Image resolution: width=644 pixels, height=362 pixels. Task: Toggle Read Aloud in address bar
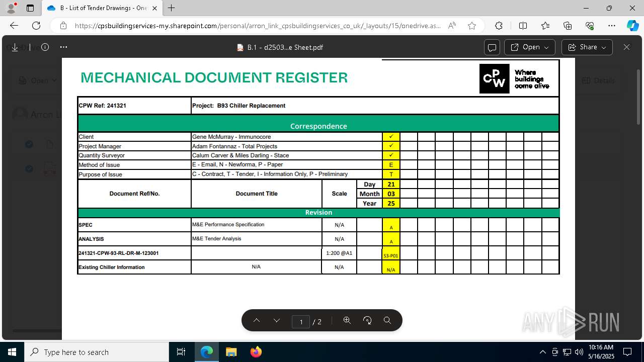coord(452,26)
